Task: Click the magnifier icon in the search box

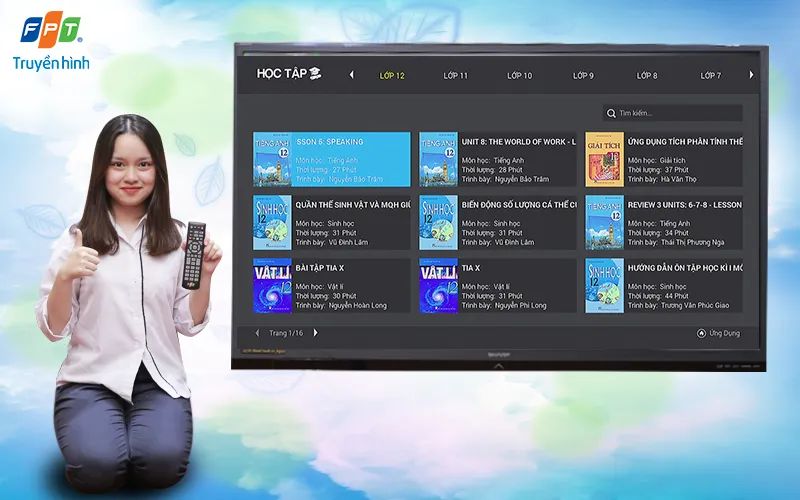Action: click(611, 114)
